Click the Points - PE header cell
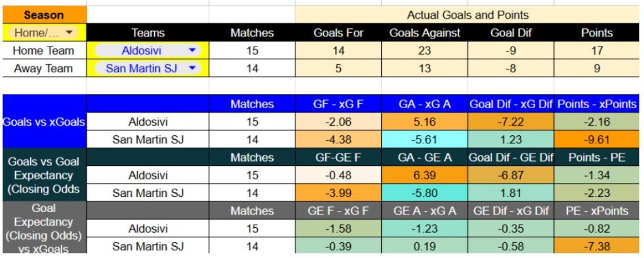Image resolution: width=644 pixels, height=258 pixels. coord(597,157)
